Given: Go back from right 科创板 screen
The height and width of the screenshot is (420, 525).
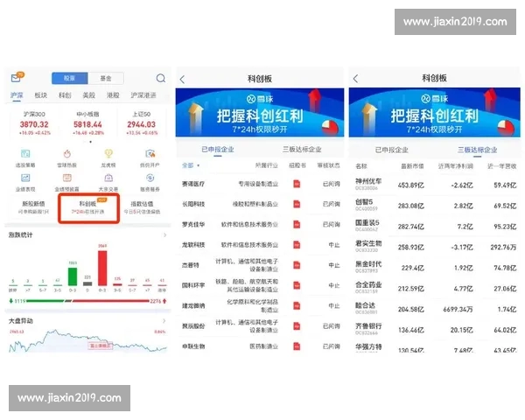Looking at the screenshot, I should (355, 79).
